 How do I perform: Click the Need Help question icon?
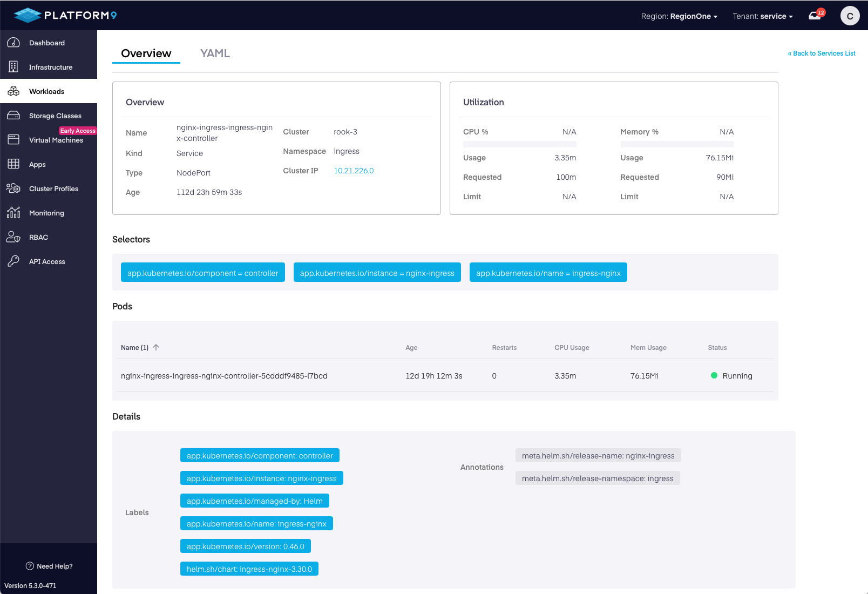pos(30,566)
